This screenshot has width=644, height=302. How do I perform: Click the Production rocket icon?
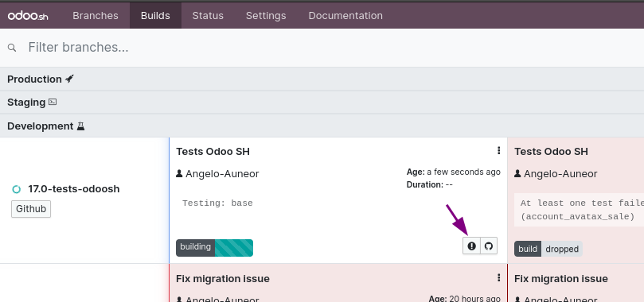69,79
